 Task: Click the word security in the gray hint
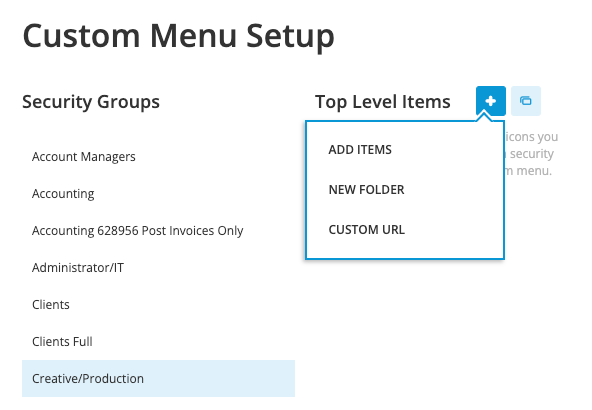(x=532, y=154)
